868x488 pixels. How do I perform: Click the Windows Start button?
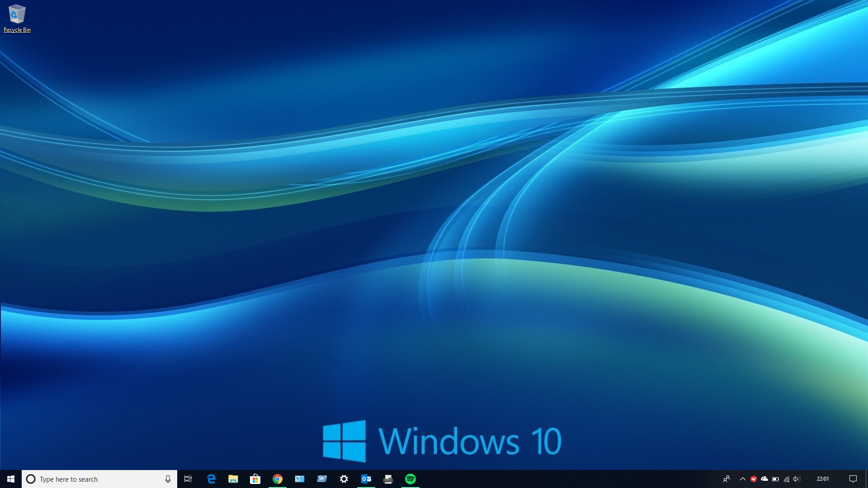(x=11, y=479)
